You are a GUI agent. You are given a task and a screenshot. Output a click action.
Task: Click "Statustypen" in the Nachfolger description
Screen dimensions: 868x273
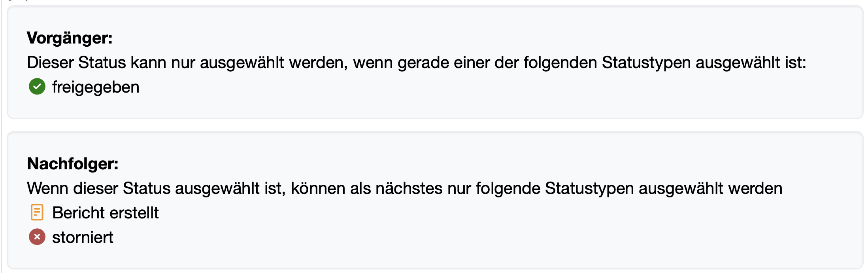(x=589, y=188)
